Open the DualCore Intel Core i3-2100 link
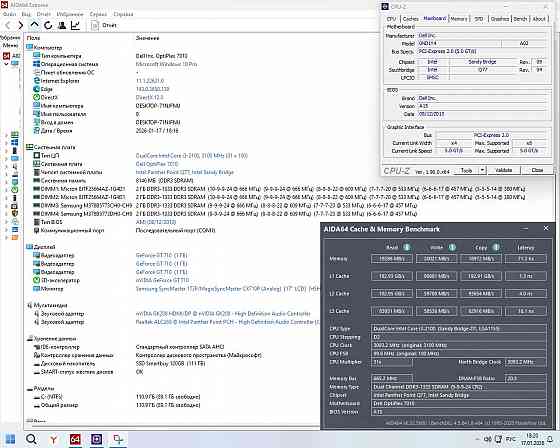 pos(192,156)
